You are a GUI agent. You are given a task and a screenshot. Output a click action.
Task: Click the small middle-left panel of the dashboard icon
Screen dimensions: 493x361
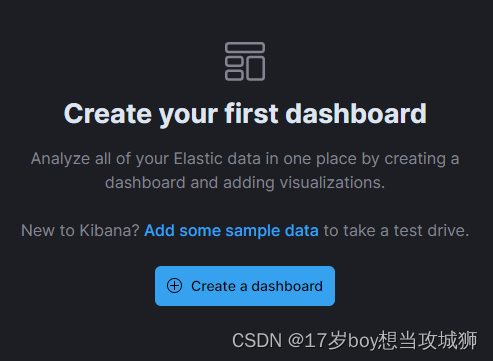[234, 62]
